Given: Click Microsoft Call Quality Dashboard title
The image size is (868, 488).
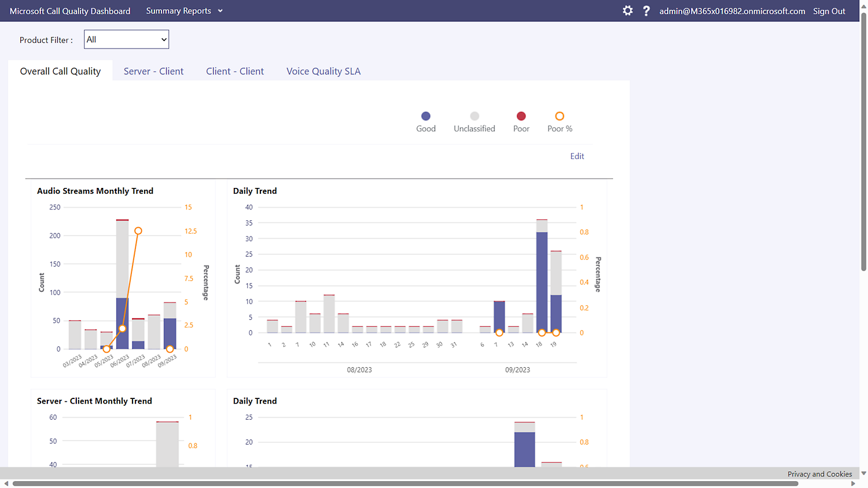Looking at the screenshot, I should 70,11.
